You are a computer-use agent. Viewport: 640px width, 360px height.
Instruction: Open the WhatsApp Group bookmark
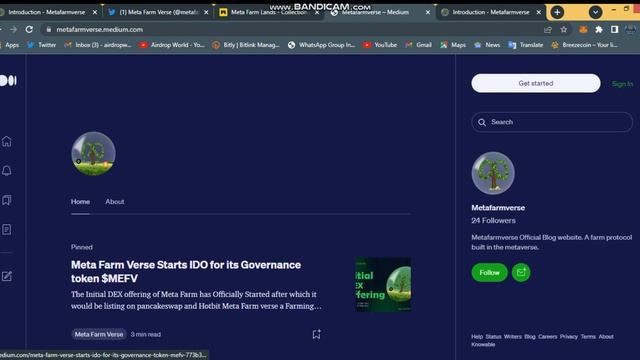[322, 45]
